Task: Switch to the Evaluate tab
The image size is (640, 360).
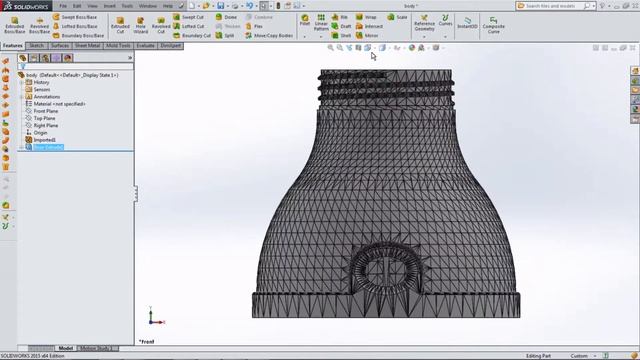Action: [x=145, y=46]
